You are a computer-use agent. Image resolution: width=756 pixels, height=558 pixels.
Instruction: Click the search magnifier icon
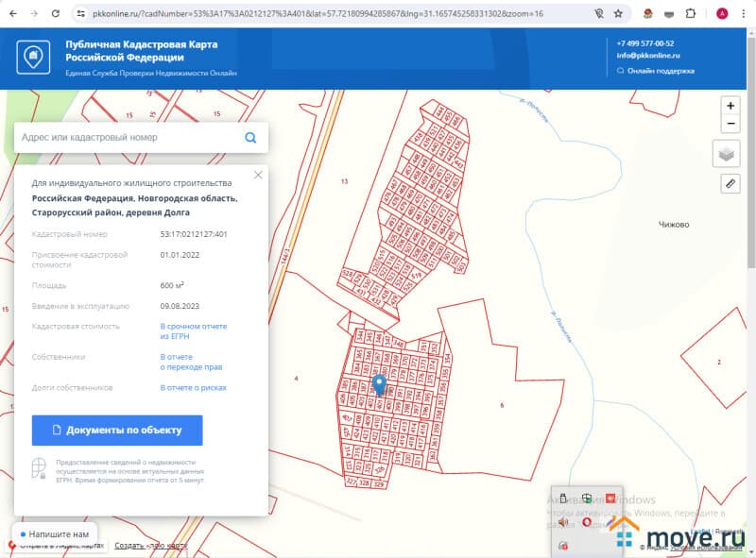(250, 138)
